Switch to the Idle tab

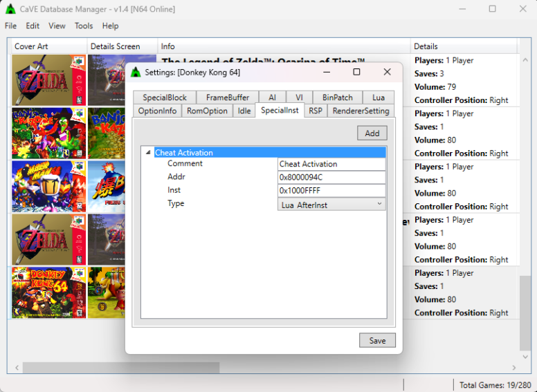(x=244, y=111)
